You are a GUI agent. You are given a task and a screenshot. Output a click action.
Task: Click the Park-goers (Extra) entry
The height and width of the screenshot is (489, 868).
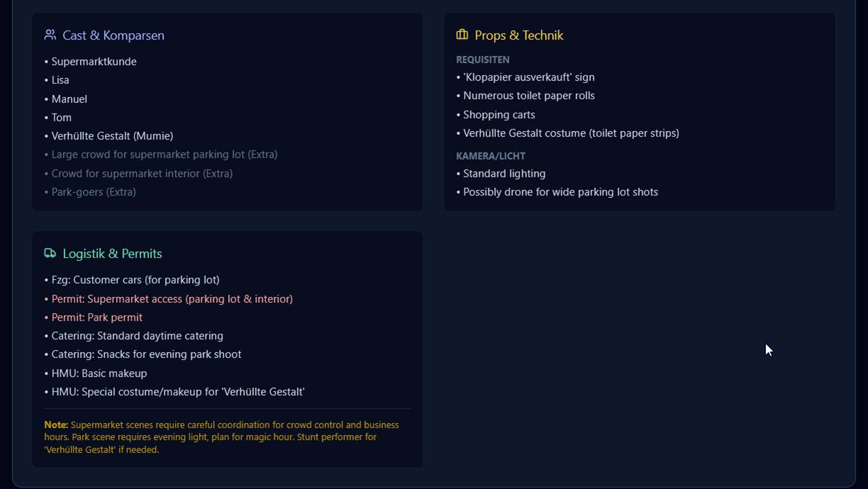(94, 192)
